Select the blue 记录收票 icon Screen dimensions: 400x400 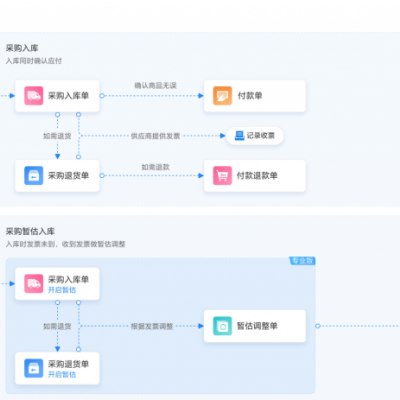click(239, 136)
